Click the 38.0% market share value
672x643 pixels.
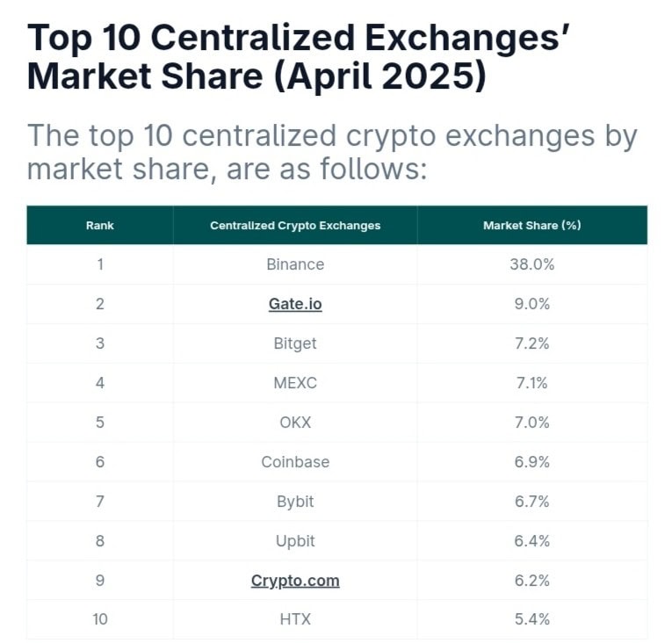click(x=531, y=264)
